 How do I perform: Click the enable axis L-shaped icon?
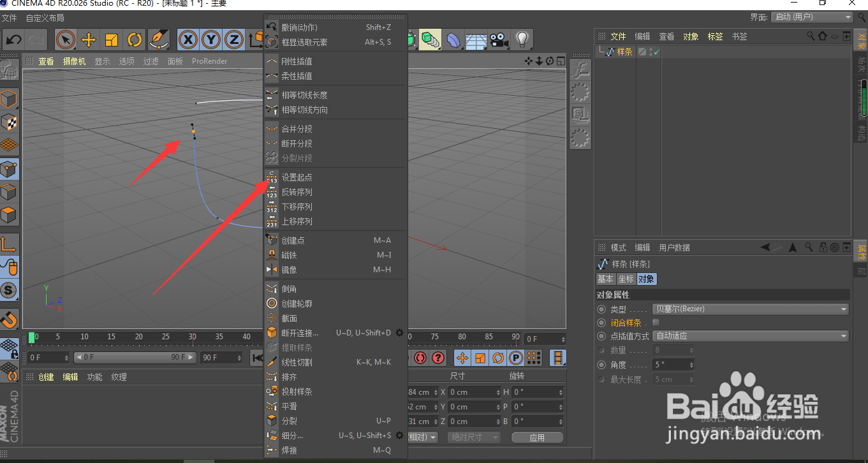[9, 244]
